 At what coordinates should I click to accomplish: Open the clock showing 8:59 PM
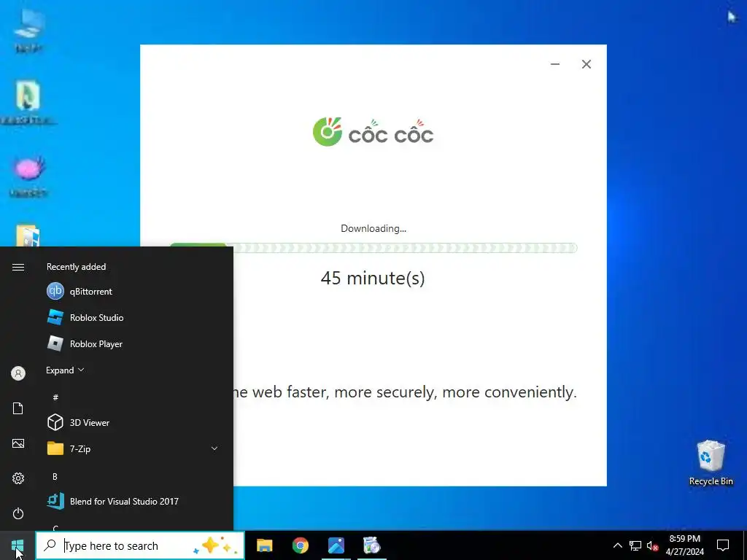point(684,545)
